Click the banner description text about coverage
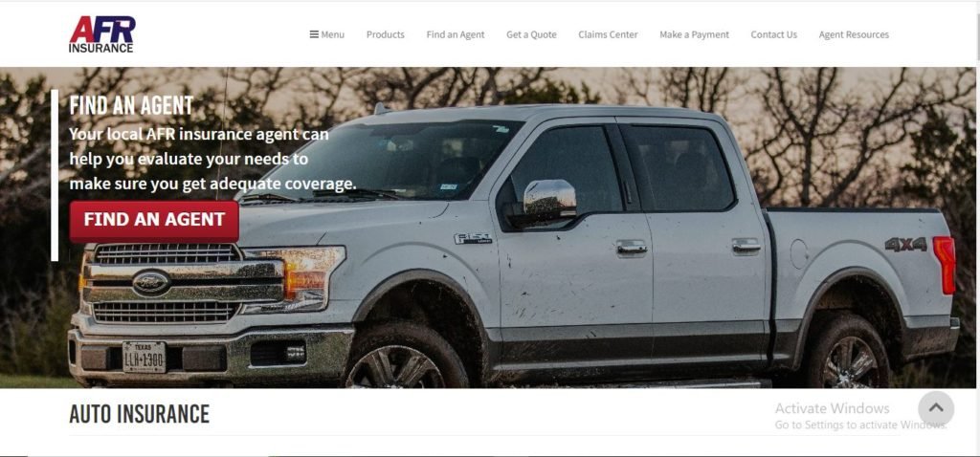Image resolution: width=980 pixels, height=457 pixels. (212, 160)
